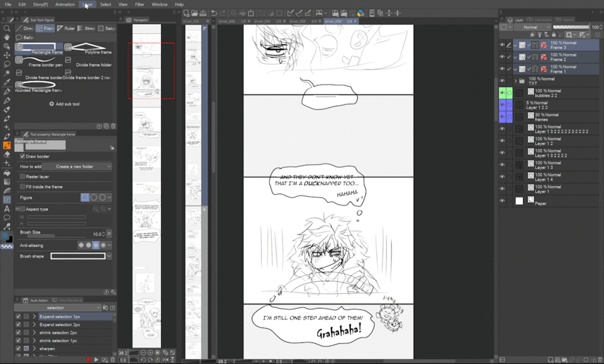The width and height of the screenshot is (604, 364).
Task: Open the Edit menu
Action: [x=22, y=4]
